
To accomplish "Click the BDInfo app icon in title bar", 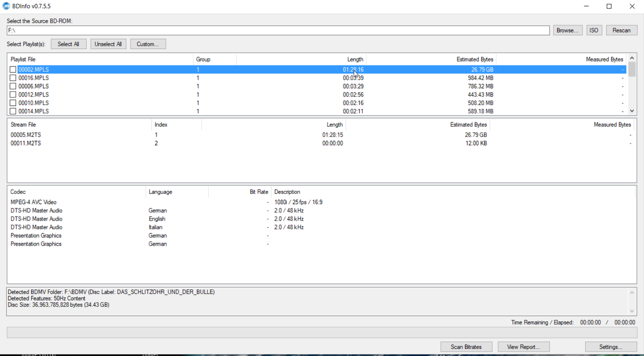I will (x=6, y=6).
